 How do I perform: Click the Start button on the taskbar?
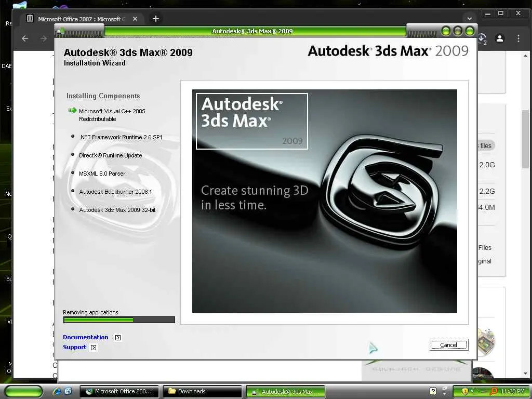coord(23,391)
